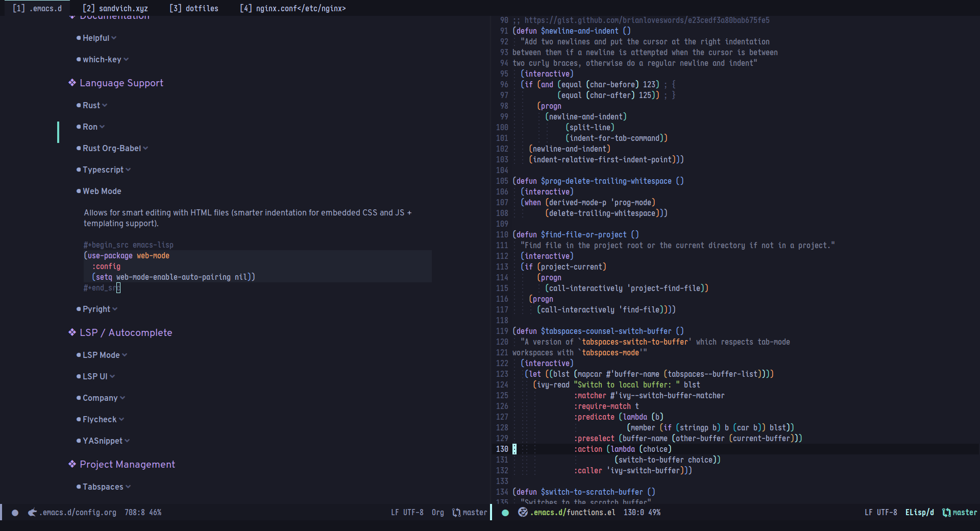The height and width of the screenshot is (531, 980).
Task: Click the Project Management heading
Action: [127, 465]
